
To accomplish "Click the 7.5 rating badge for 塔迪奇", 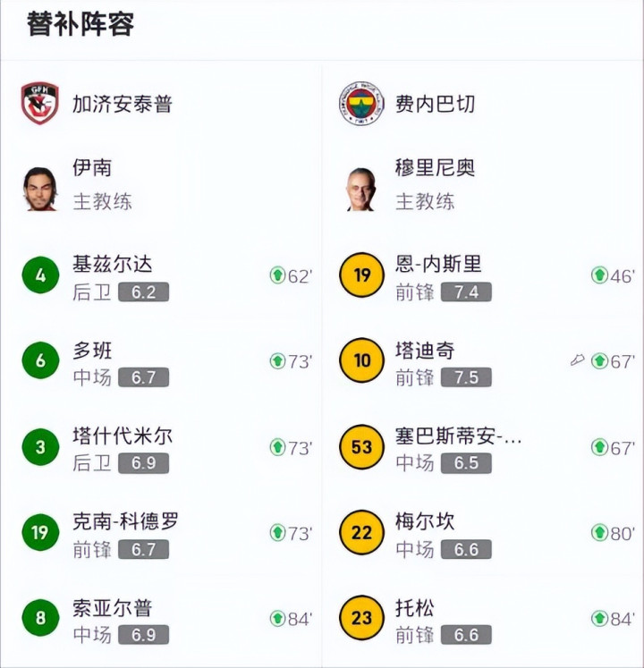I will pyautogui.click(x=466, y=377).
